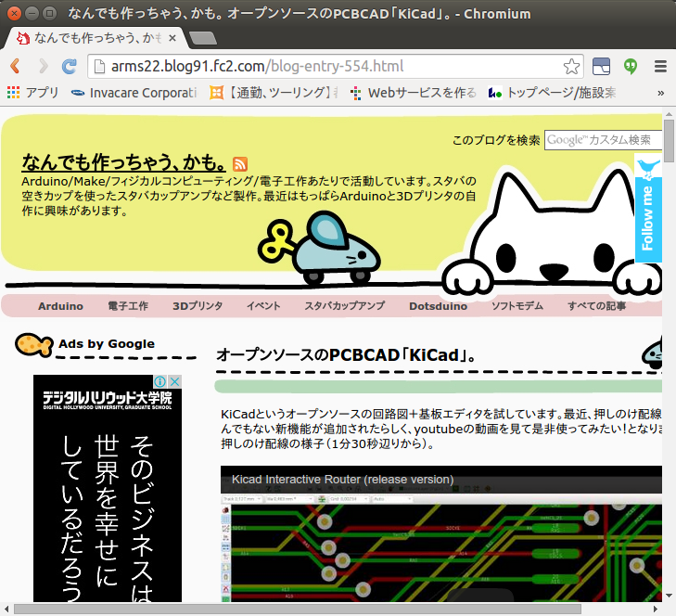Click the ad info icon on advertisement
The image size is (676, 616).
coord(159,381)
